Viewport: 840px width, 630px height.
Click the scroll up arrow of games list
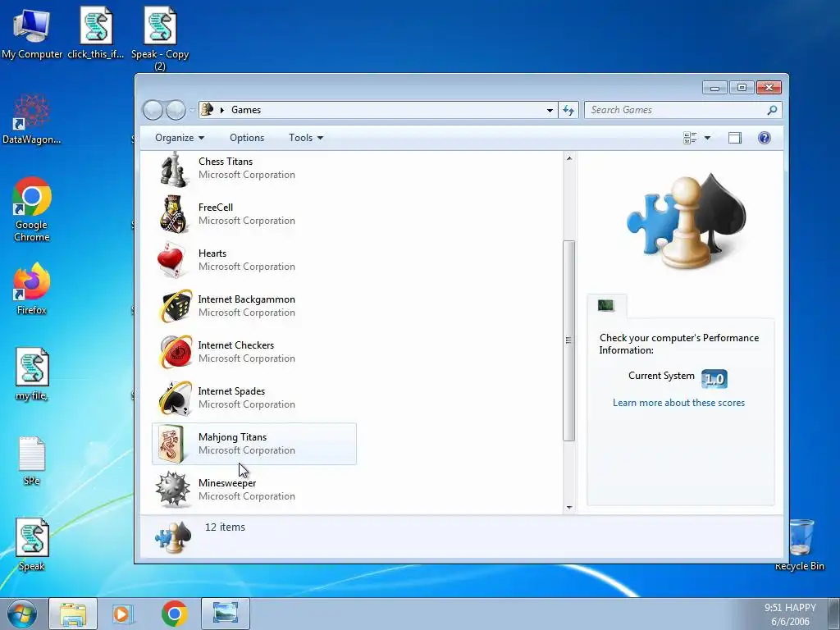tap(569, 158)
